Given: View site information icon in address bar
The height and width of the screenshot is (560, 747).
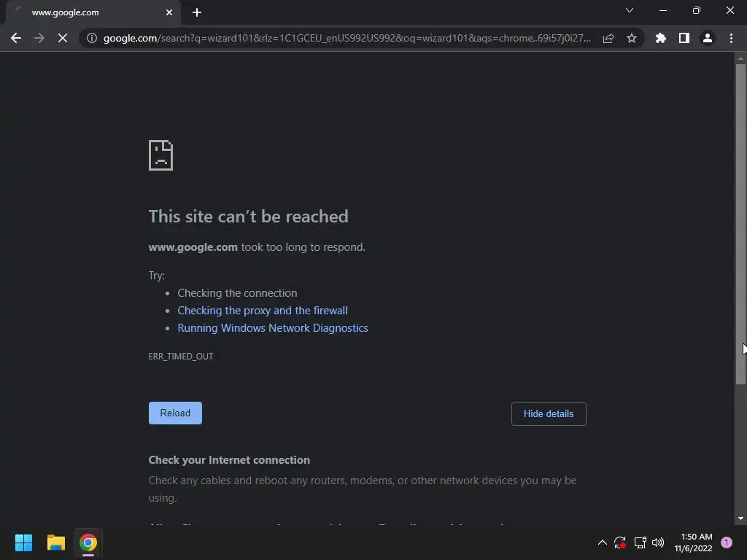Looking at the screenshot, I should tap(92, 38).
